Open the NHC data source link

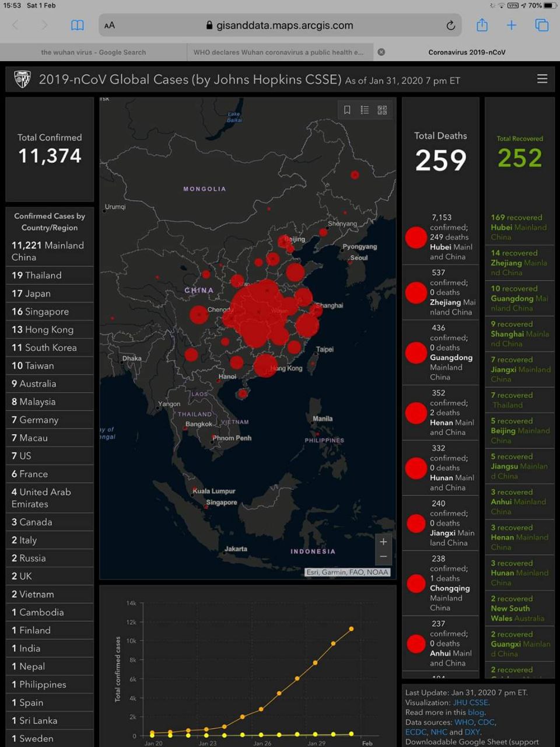click(439, 732)
